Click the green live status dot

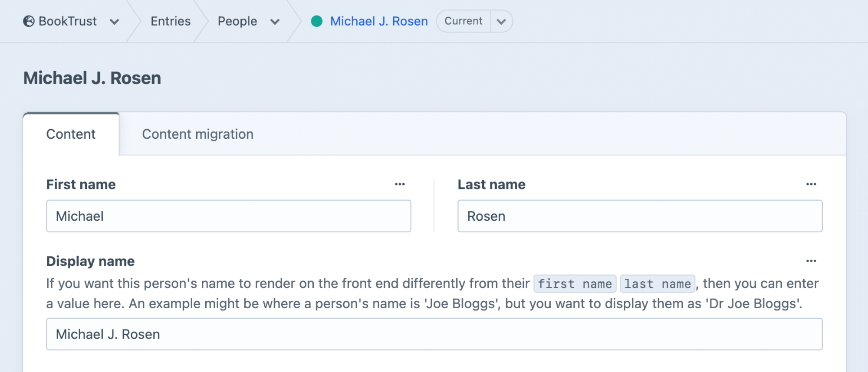pos(317,21)
